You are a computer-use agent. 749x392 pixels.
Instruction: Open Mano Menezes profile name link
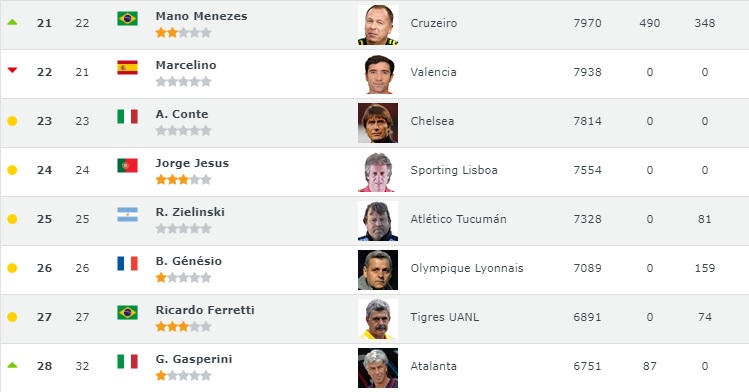click(201, 16)
